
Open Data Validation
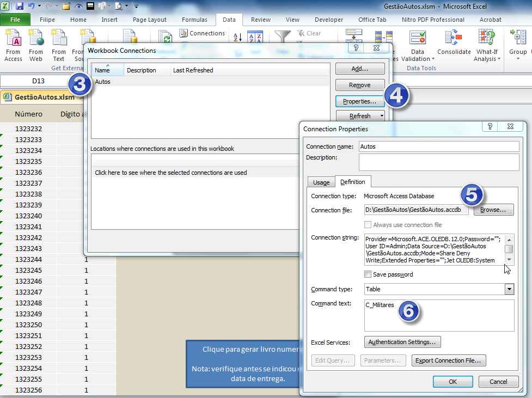click(x=418, y=46)
